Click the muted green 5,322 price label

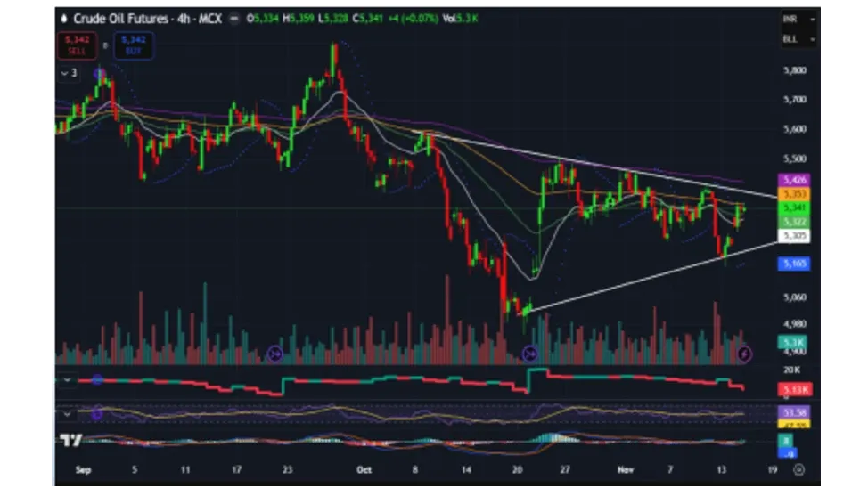pyautogui.click(x=794, y=222)
